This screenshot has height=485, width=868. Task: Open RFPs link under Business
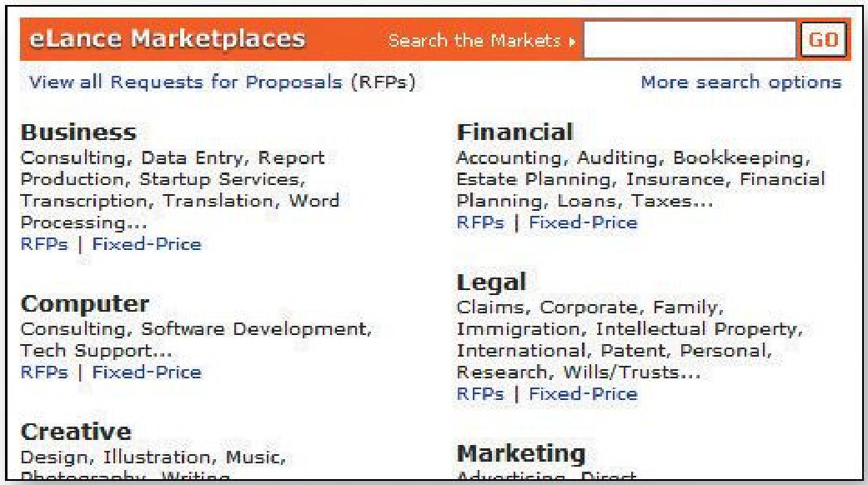click(x=44, y=244)
